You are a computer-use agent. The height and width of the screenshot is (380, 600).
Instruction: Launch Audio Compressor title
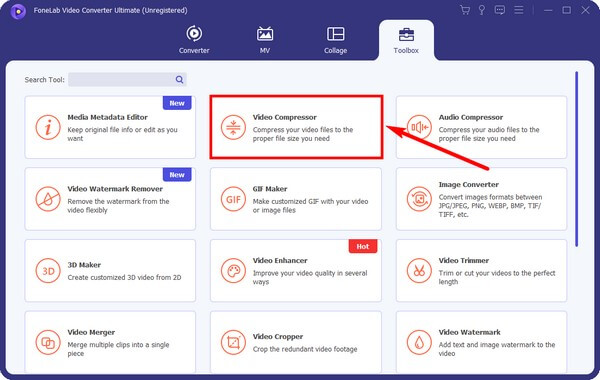pyautogui.click(x=471, y=117)
